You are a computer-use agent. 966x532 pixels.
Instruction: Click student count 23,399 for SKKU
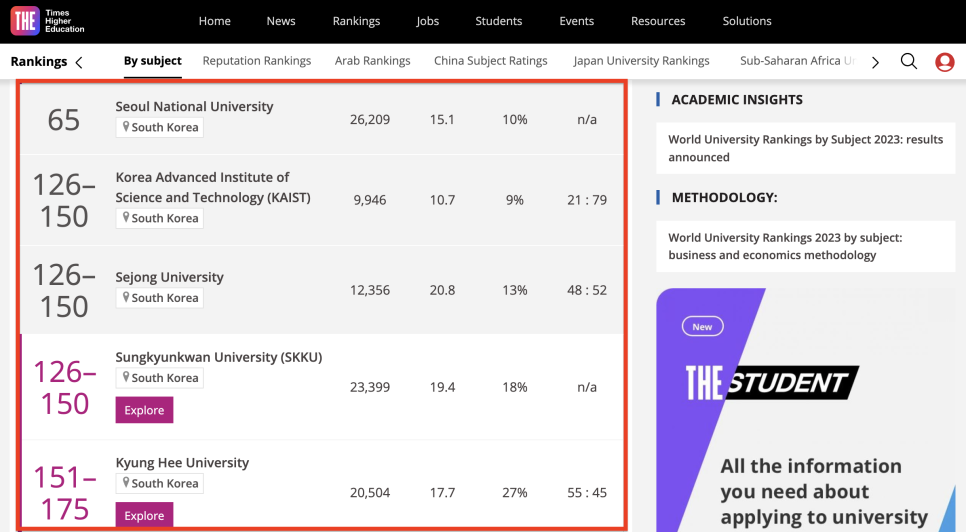pos(370,387)
